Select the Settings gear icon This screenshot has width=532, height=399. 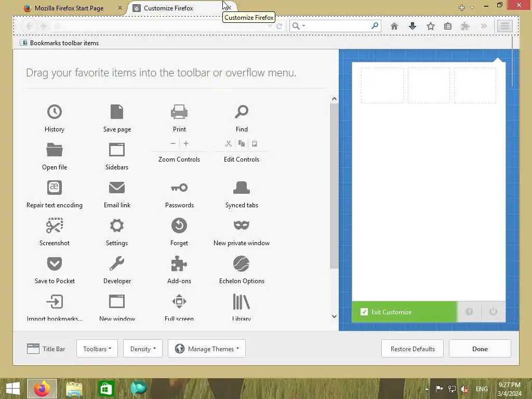117,225
